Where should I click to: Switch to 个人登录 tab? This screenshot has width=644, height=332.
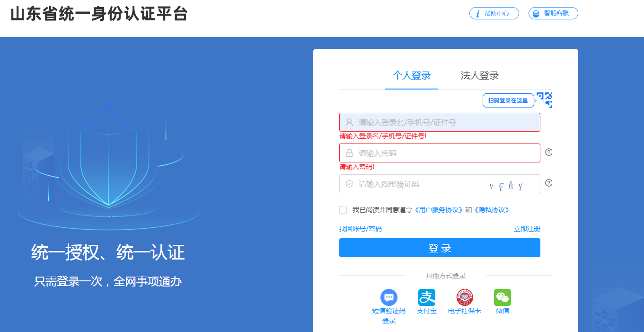click(412, 76)
